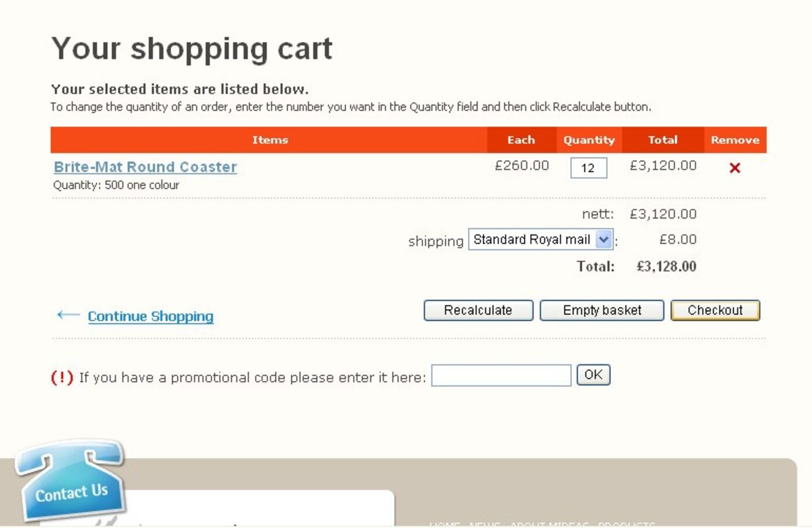
Task: Submit the promo code with OK
Action: (593, 375)
